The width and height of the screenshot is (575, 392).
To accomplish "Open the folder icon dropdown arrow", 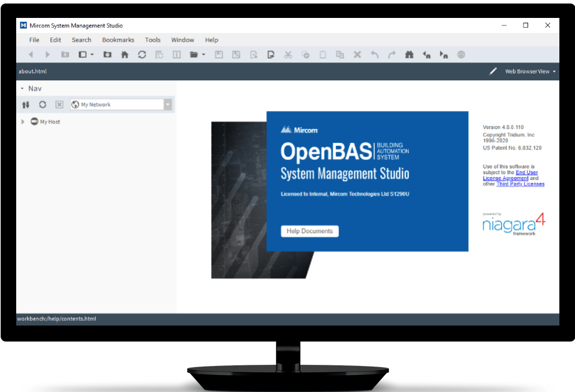I will [204, 54].
